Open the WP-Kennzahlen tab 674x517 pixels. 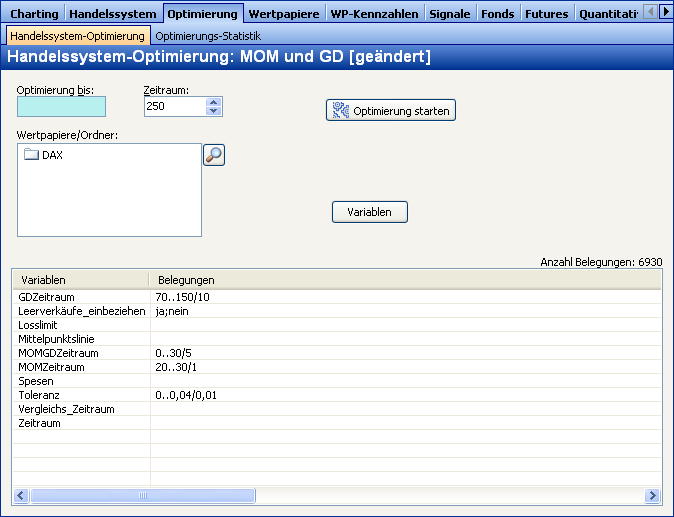(373, 14)
